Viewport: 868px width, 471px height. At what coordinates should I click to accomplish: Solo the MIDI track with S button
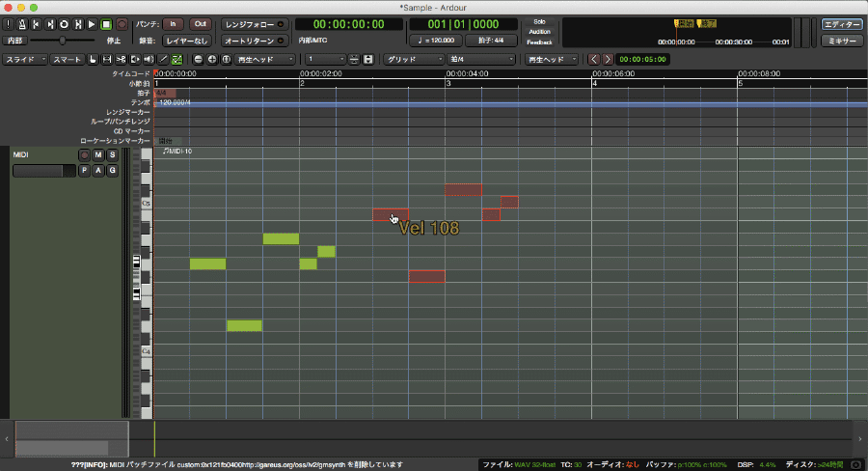112,154
